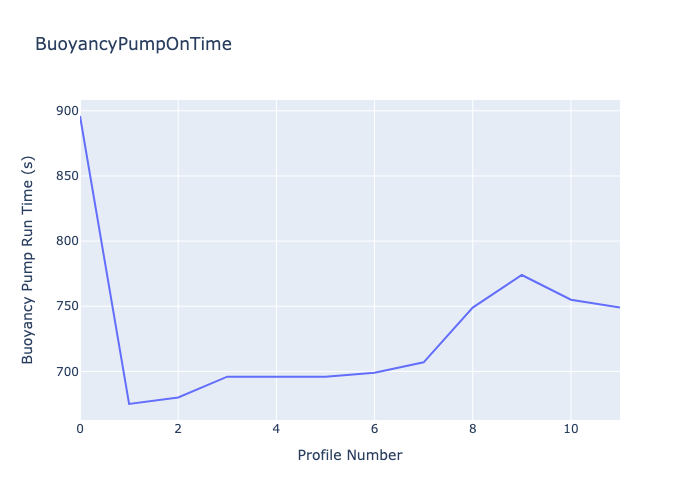Click the Buoyancy Pump Run Time y-axis title

click(x=28, y=259)
